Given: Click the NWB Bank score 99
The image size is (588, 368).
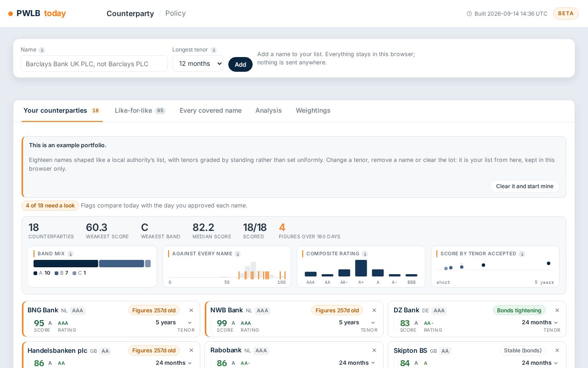Looking at the screenshot, I should click(x=222, y=323).
